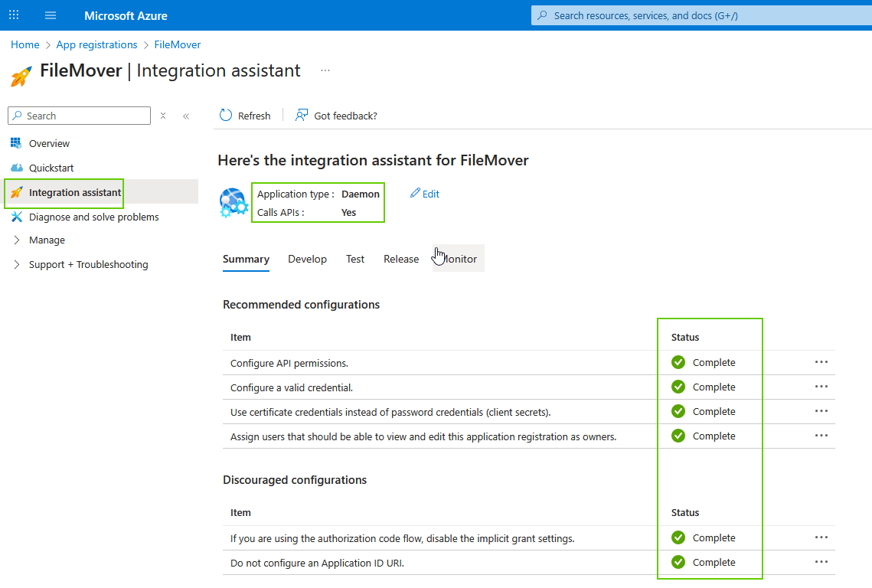Viewport: 872px width, 588px height.
Task: Click the pencil icon next to Edit
Action: point(413,194)
